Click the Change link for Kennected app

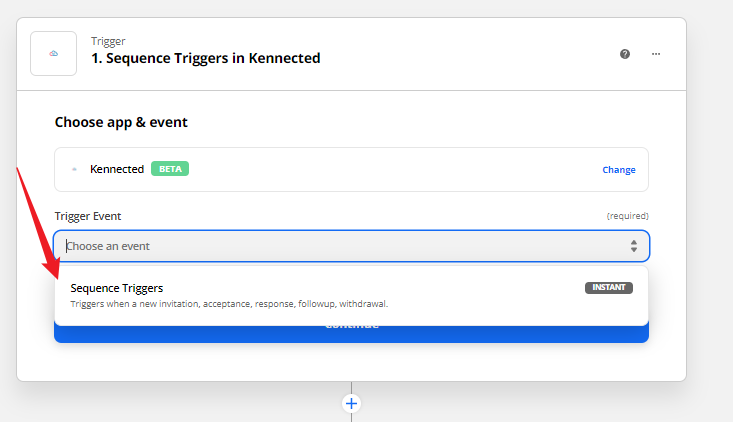618,170
